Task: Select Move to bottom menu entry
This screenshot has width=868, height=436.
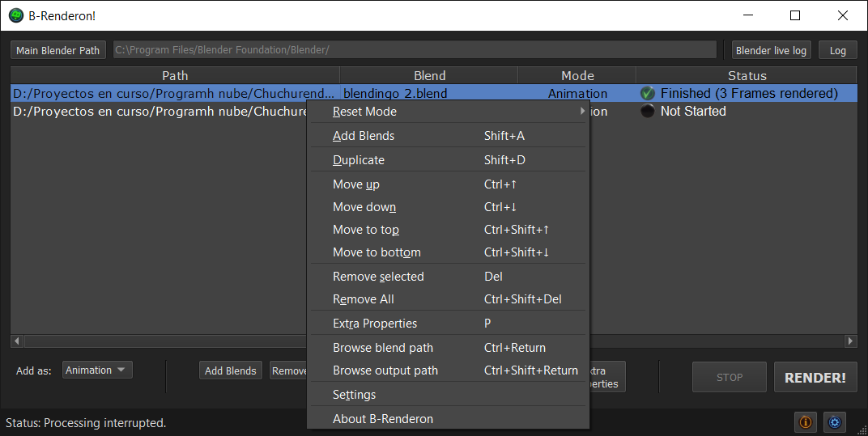Action: pos(448,252)
